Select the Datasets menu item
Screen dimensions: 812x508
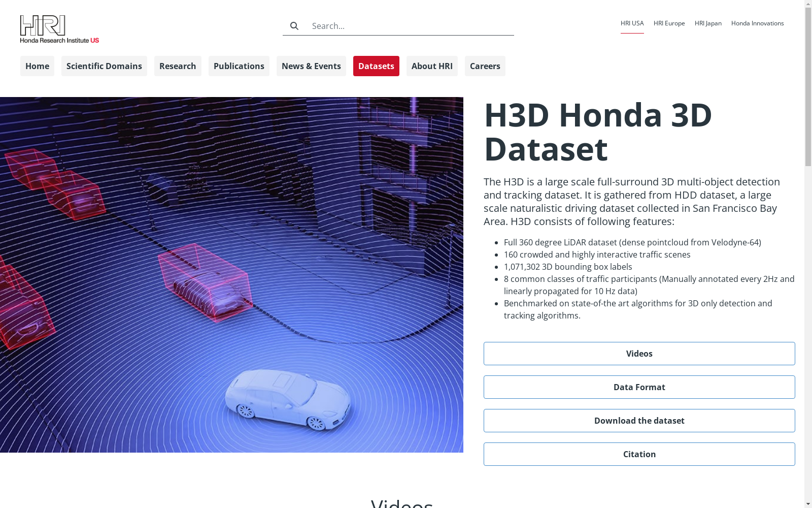point(376,66)
